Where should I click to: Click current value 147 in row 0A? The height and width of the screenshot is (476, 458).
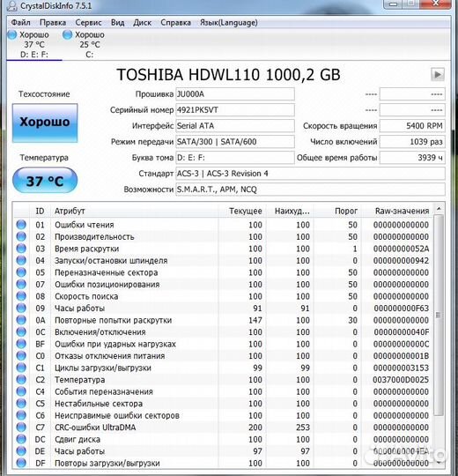point(255,320)
